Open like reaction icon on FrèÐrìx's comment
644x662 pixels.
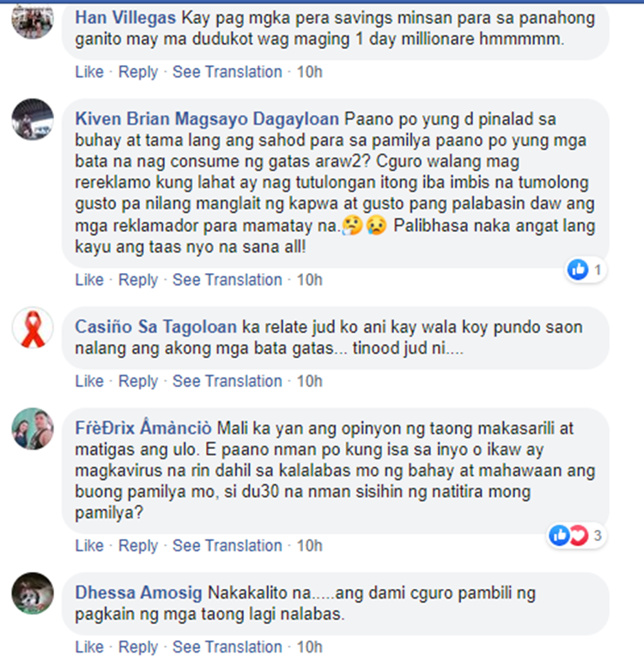pos(559,535)
